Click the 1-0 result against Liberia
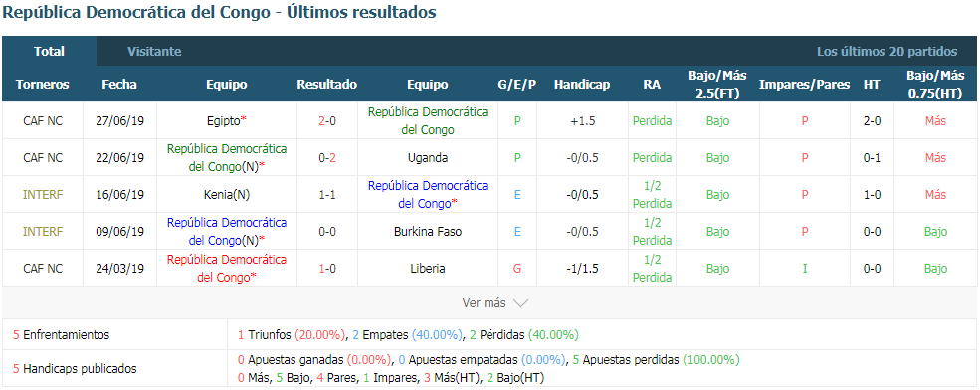This screenshot has height=390, width=980. [x=327, y=269]
